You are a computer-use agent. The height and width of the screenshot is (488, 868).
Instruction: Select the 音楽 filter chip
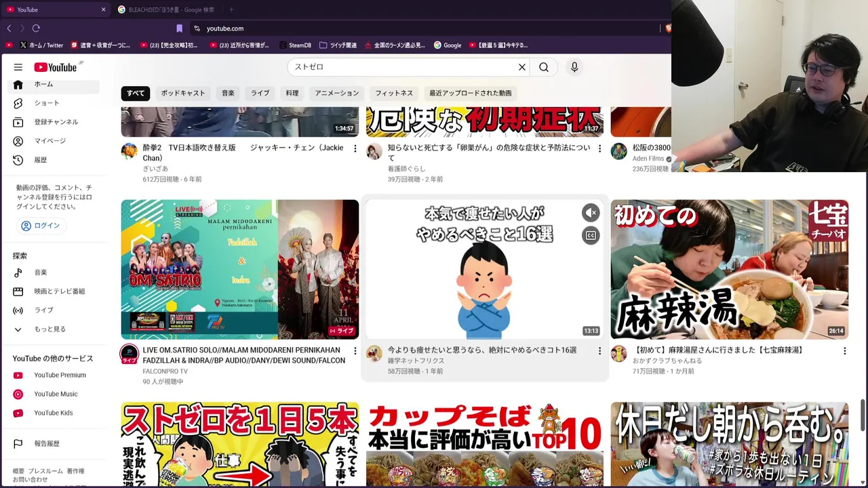[x=228, y=94]
